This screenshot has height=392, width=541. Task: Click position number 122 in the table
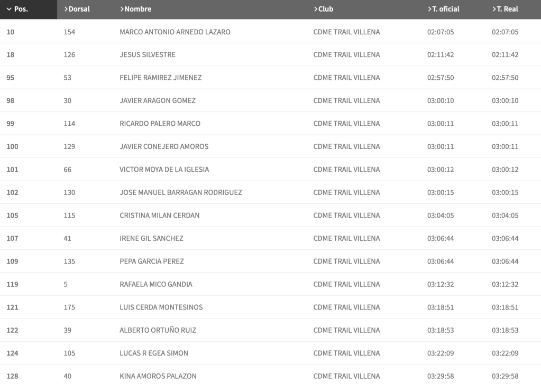12,330
